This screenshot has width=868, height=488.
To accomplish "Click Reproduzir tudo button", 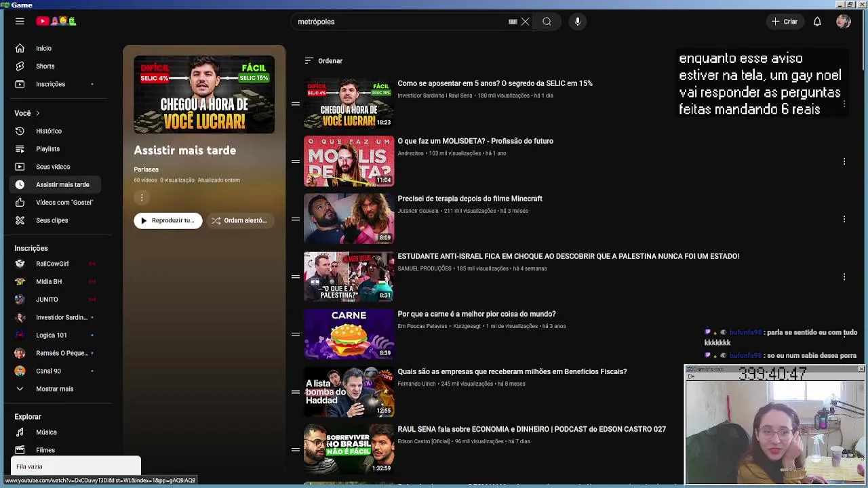I will 168,220.
